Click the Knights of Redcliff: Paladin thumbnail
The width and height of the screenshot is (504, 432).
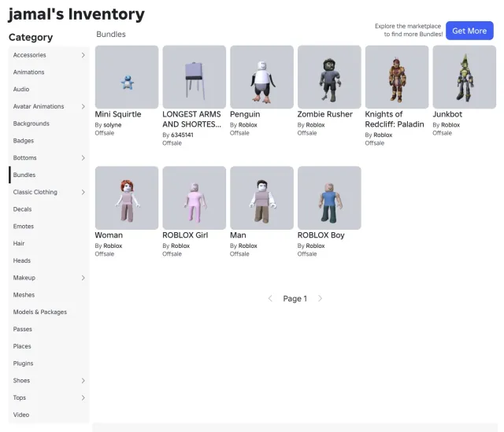(397, 77)
